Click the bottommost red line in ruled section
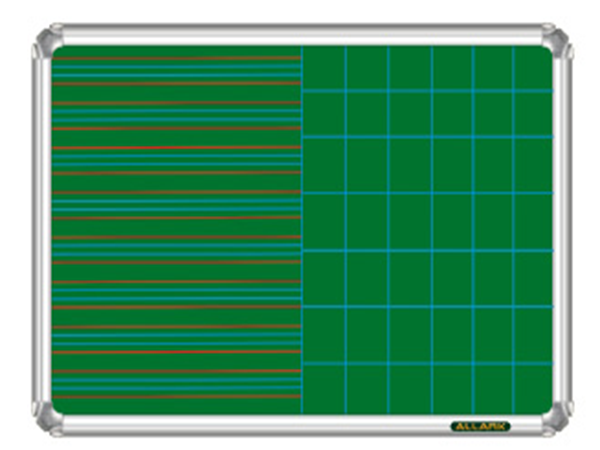Viewport: 600px width, 450px height. tap(175, 396)
